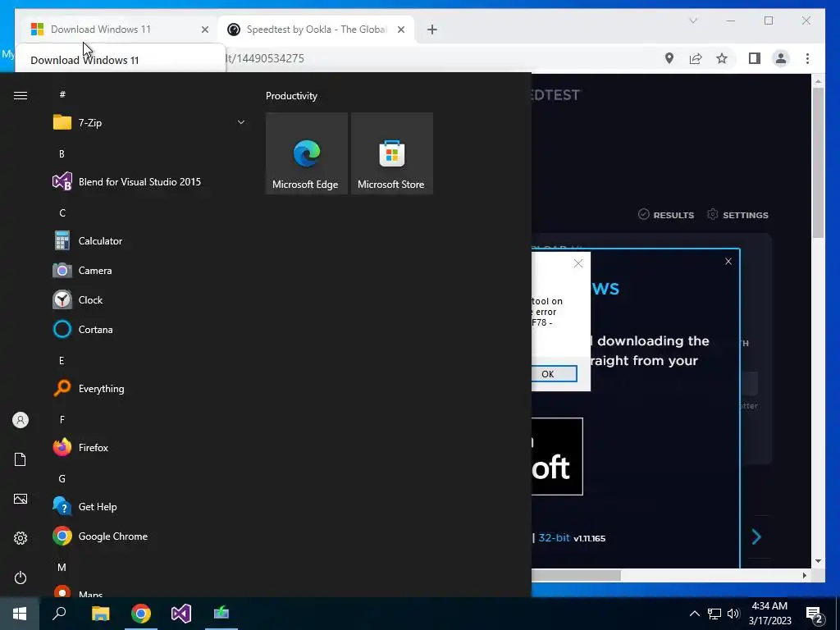Open the volume control in tray
This screenshot has height=630, width=840.
click(x=733, y=614)
